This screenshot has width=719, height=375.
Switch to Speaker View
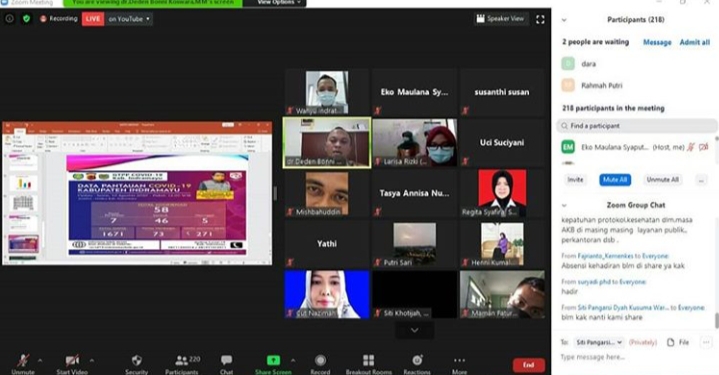tap(501, 19)
